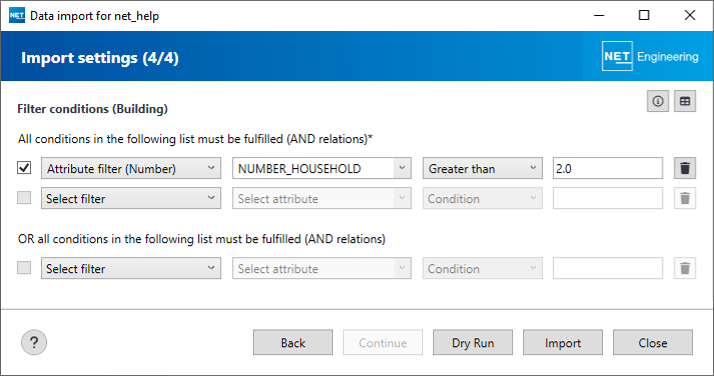
Task: Click trash icon in the OR filter row
Action: point(685,268)
